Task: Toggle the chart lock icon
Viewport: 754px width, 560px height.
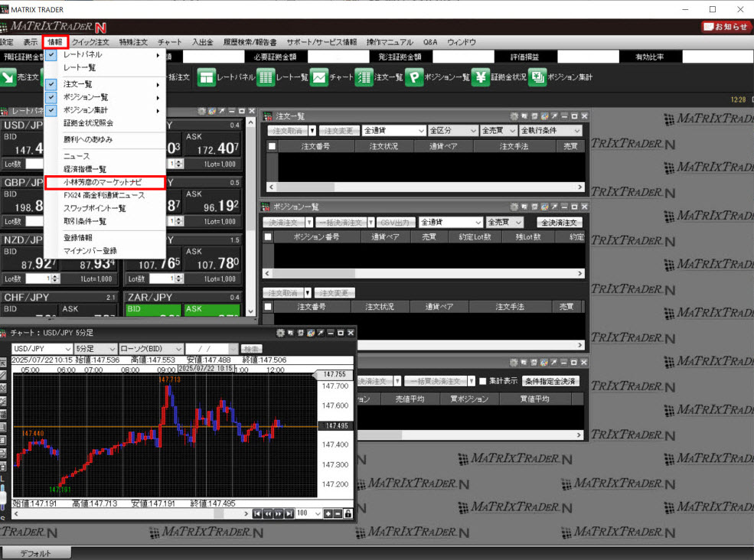Action: (348, 514)
